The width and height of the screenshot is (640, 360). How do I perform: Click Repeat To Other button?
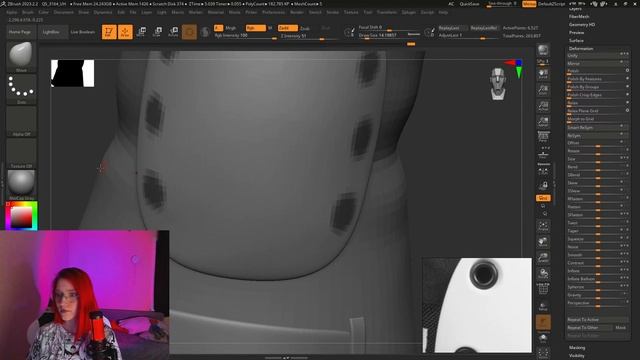point(589,328)
